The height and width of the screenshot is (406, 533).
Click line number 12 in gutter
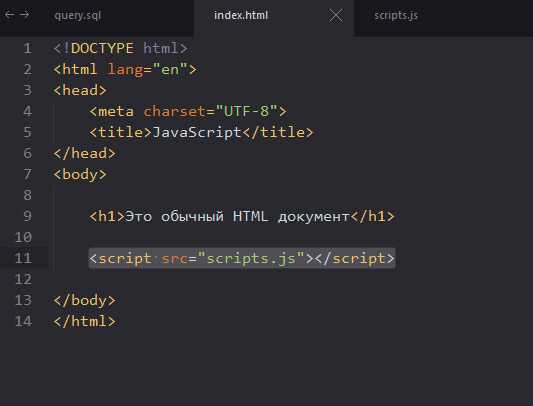23,280
